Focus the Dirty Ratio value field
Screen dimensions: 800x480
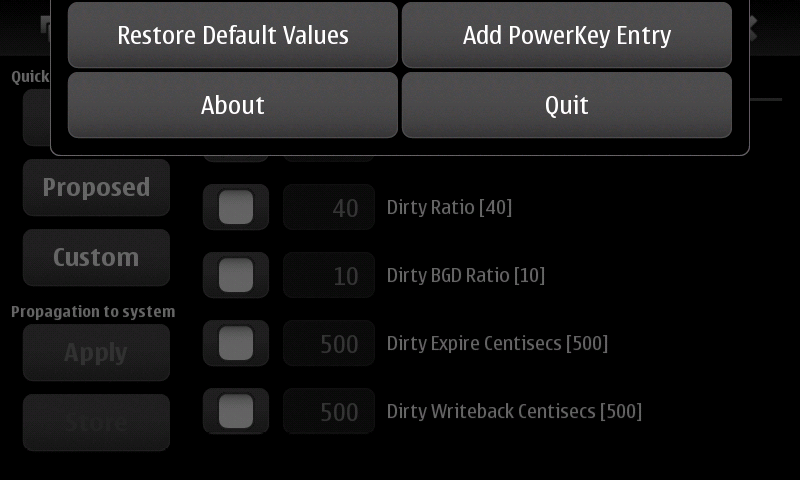pos(329,208)
